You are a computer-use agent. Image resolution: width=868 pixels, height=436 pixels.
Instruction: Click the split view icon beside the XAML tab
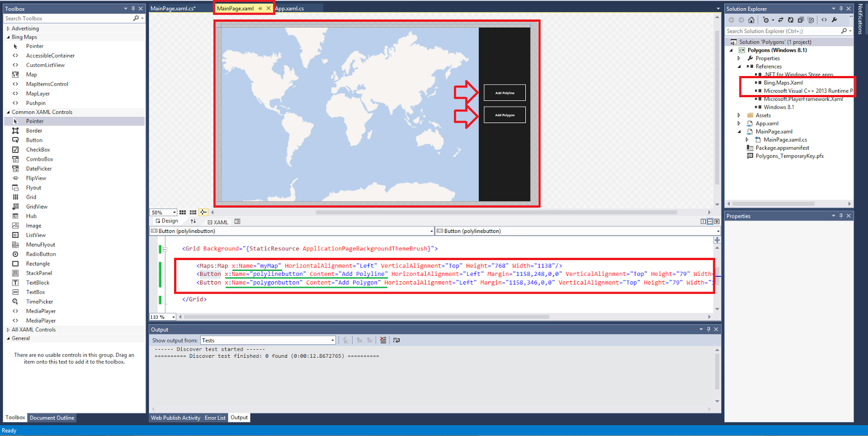pyautogui.click(x=237, y=222)
